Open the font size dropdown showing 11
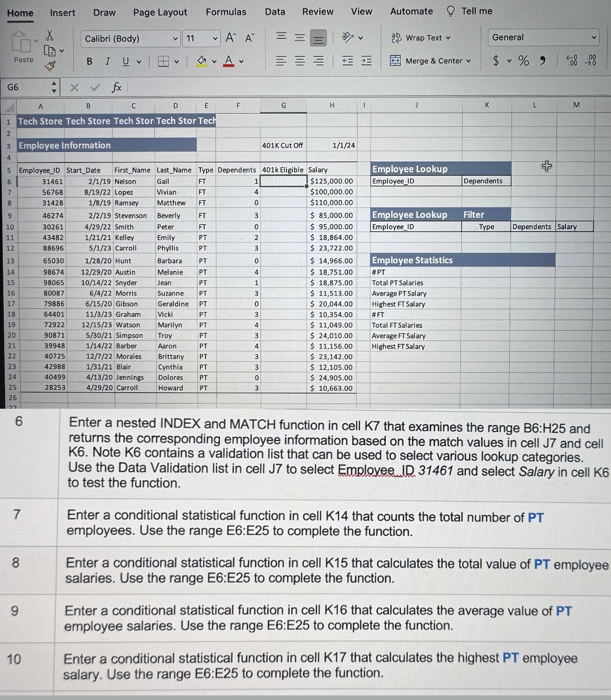This screenshot has height=700, width=611. click(x=201, y=39)
